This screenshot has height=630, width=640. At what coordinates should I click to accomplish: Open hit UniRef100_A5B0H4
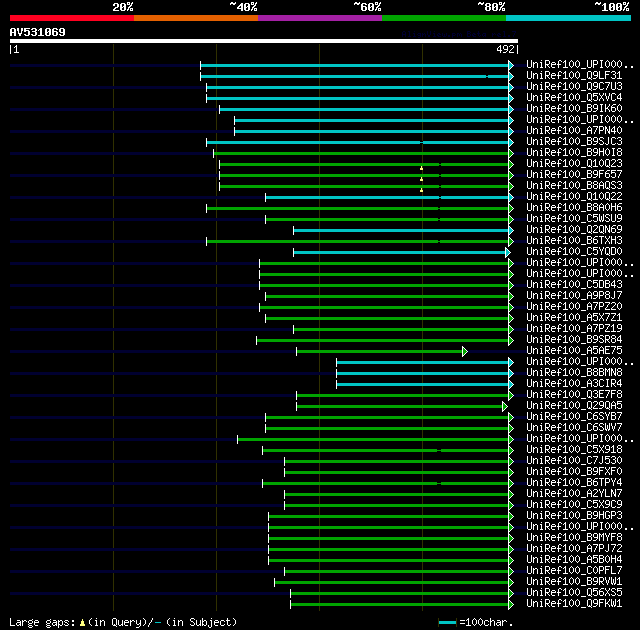point(574,560)
